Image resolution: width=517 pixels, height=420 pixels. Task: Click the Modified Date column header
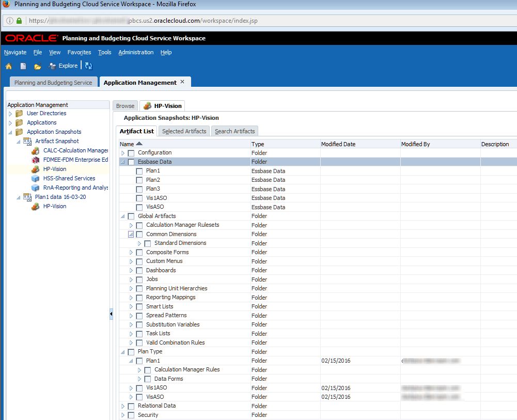point(360,144)
